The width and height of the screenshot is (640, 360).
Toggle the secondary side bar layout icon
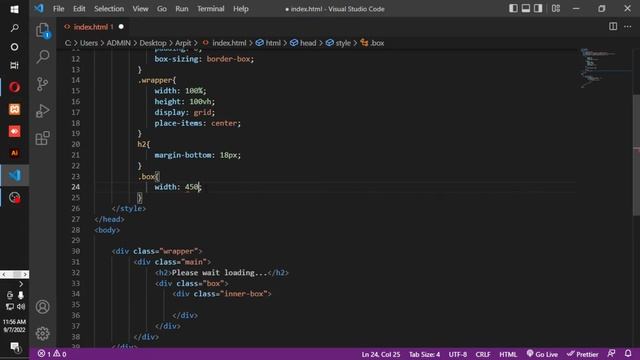pos(538,9)
